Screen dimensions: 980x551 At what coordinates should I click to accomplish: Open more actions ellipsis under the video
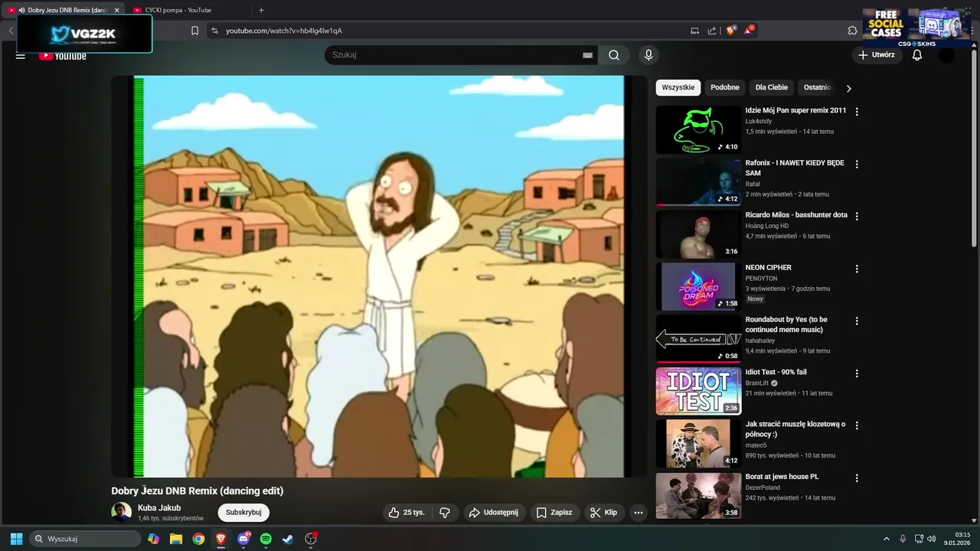(639, 513)
